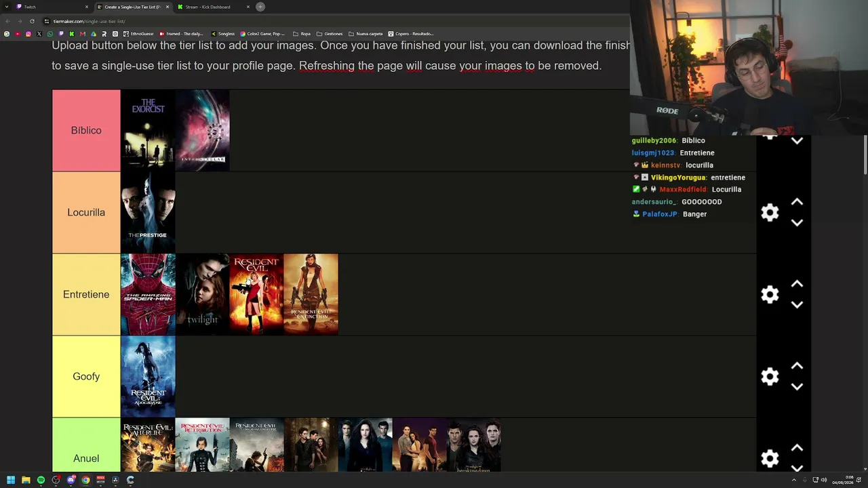Open the Google Drive bookmark icon
The width and height of the screenshot is (868, 488).
point(94,34)
